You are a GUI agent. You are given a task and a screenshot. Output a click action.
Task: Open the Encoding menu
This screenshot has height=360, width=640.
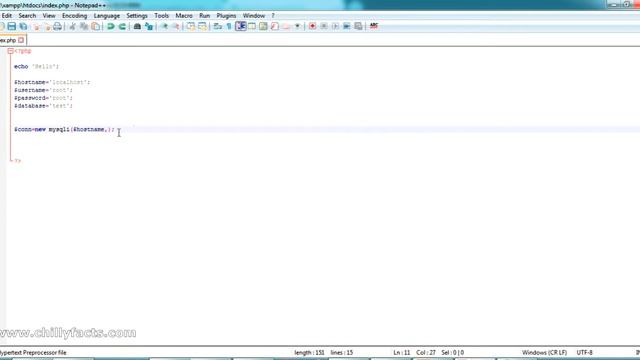74,16
